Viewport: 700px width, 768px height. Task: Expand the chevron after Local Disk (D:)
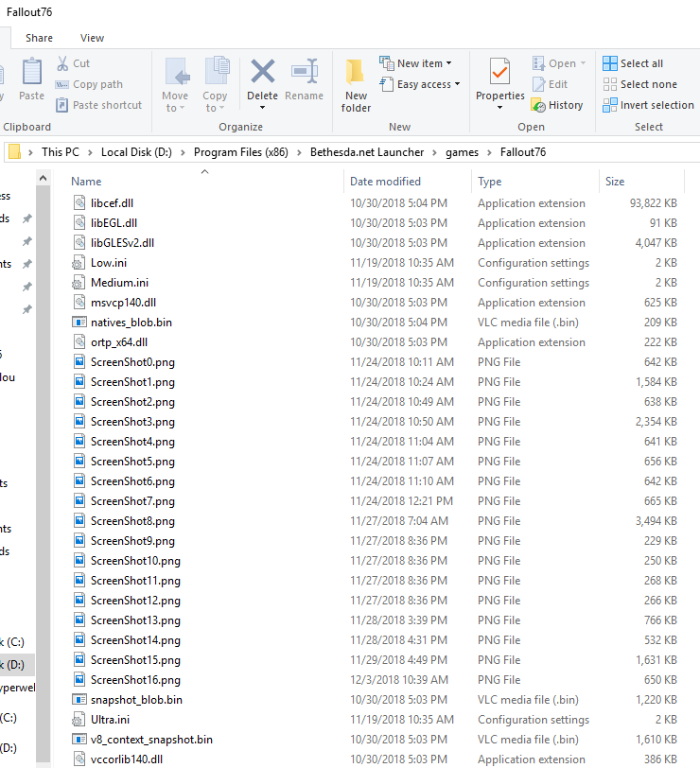coord(183,152)
